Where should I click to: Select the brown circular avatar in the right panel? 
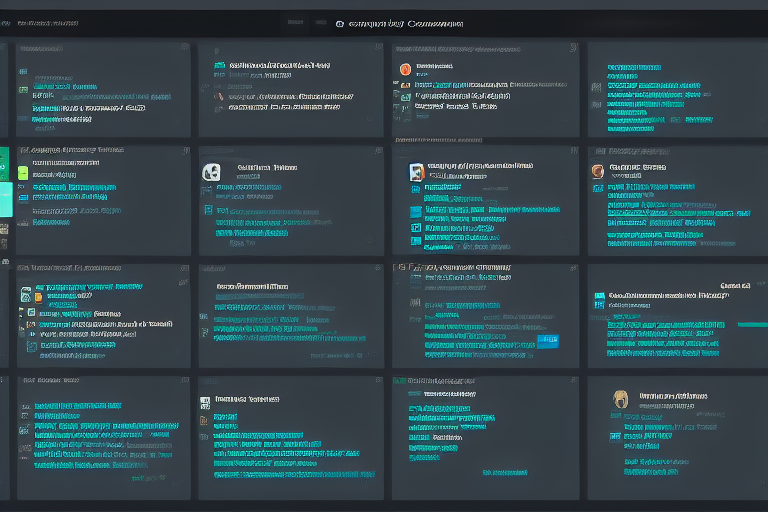(598, 171)
